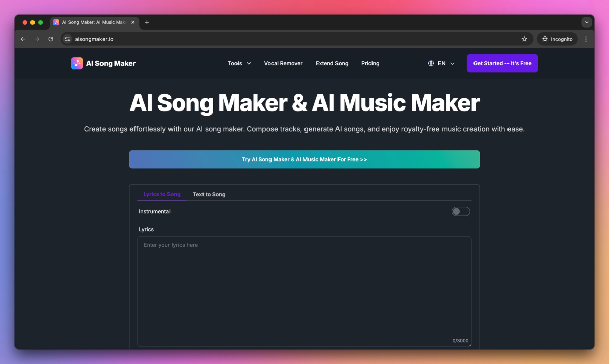Click the lyrics box resize handle
609x364 pixels.
click(469, 345)
